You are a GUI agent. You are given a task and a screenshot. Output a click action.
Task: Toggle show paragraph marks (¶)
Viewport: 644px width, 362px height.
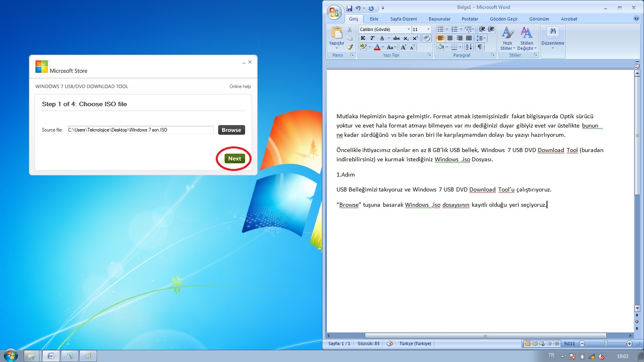click(x=480, y=47)
